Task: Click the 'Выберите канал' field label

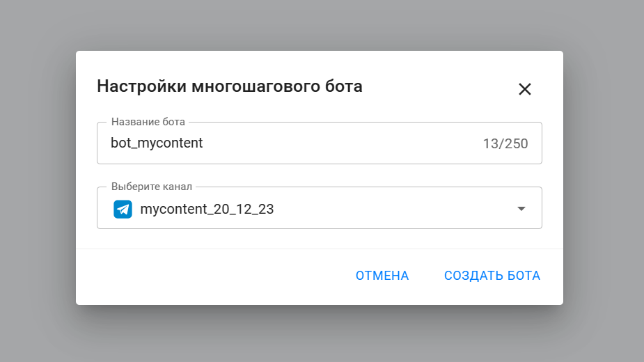Action: (x=152, y=187)
